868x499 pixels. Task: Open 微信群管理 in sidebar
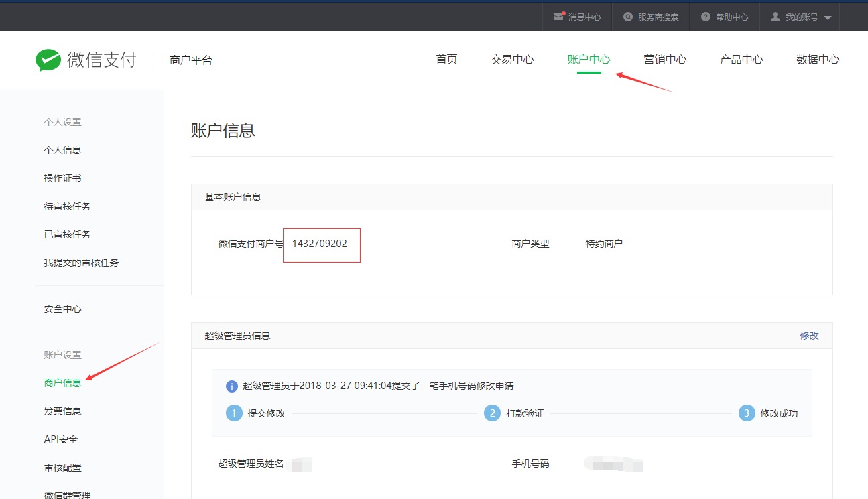point(67,494)
